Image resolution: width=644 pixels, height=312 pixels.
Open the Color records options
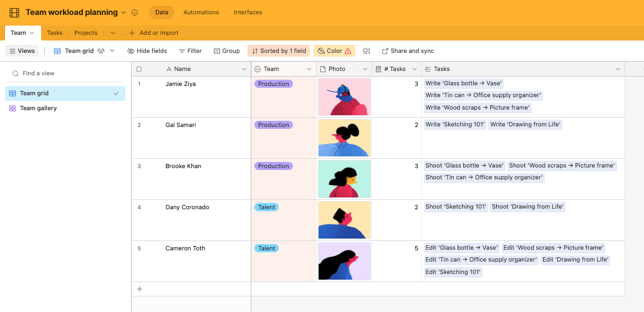point(334,51)
